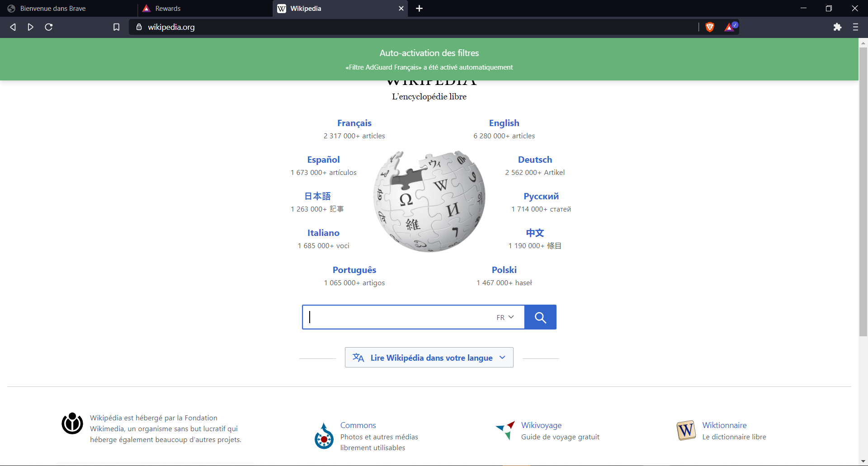
Task: Click the Guide de voyage gratuit description
Action: 560,437
